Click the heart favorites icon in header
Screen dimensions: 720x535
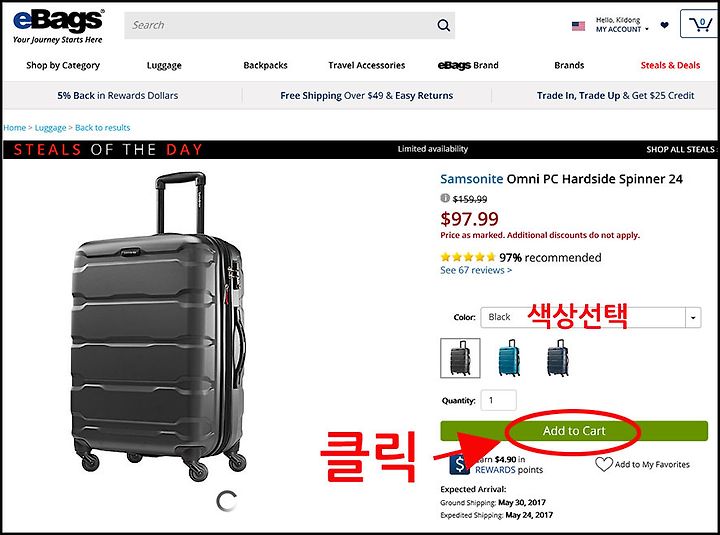(664, 25)
